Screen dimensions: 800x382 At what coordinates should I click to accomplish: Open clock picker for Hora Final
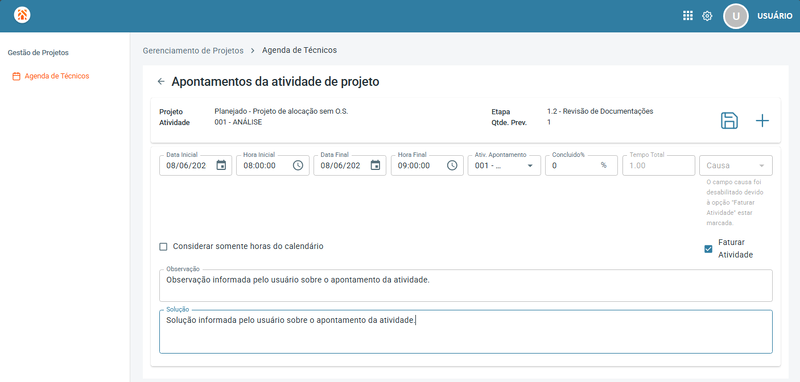pos(452,165)
